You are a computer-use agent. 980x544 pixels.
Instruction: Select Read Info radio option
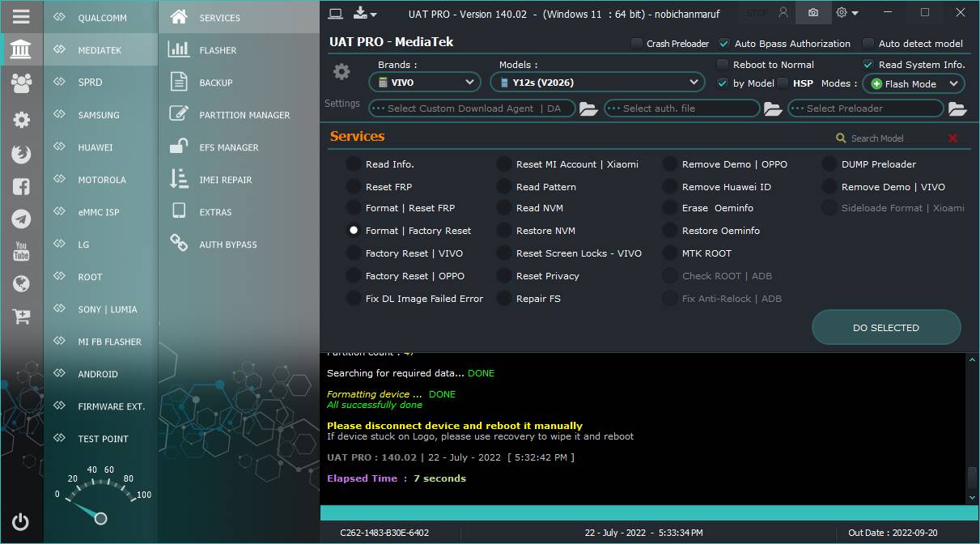pyautogui.click(x=354, y=164)
